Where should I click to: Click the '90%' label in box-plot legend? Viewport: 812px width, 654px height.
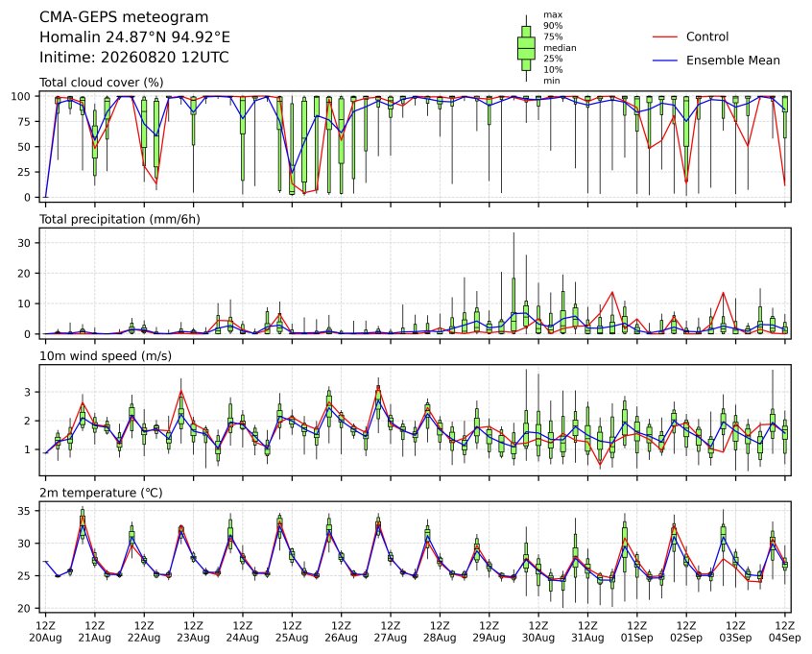pos(553,26)
